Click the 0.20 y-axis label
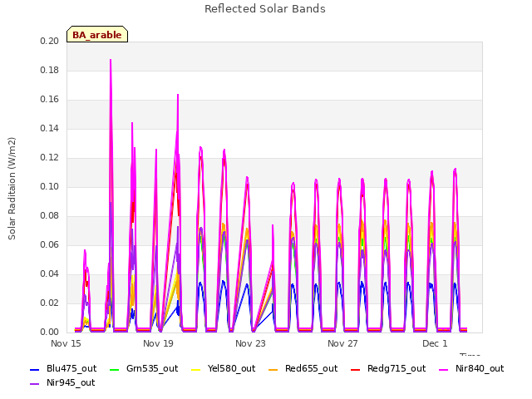532x399 pixels. [50, 41]
